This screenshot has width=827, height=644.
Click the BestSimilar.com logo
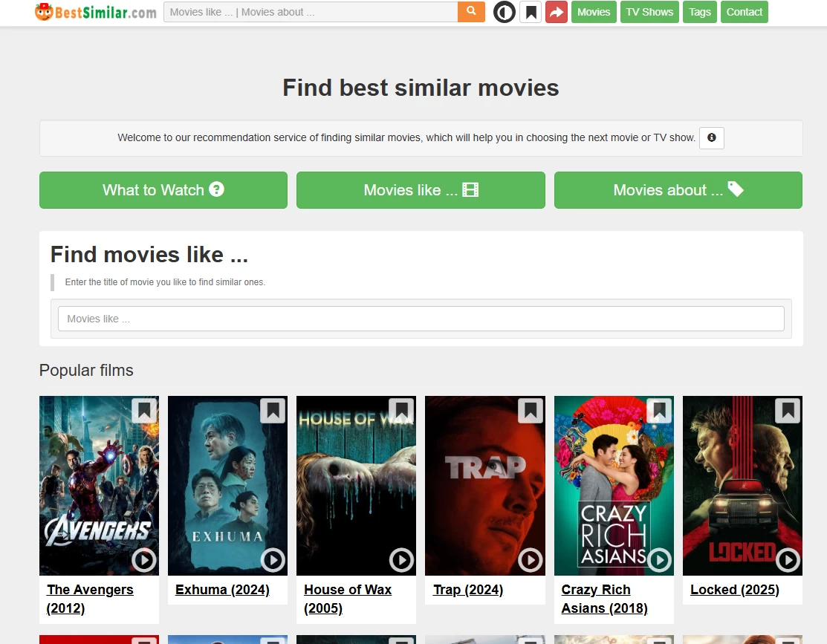click(x=94, y=12)
